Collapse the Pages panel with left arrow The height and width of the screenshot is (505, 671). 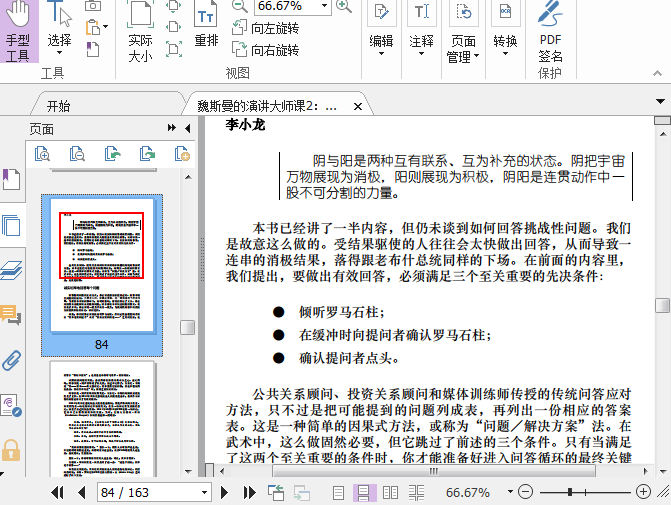point(188,128)
